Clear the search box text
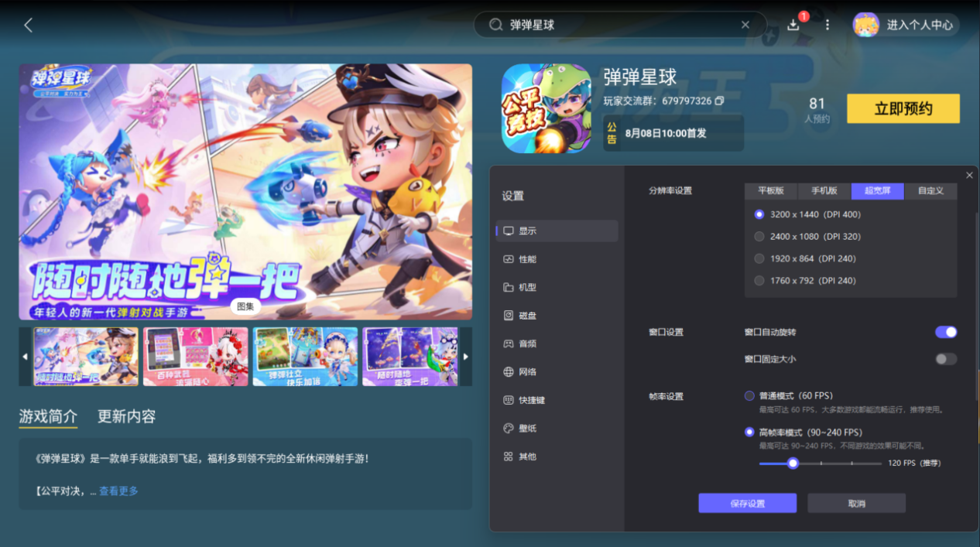Image resolution: width=980 pixels, height=547 pixels. [x=745, y=25]
